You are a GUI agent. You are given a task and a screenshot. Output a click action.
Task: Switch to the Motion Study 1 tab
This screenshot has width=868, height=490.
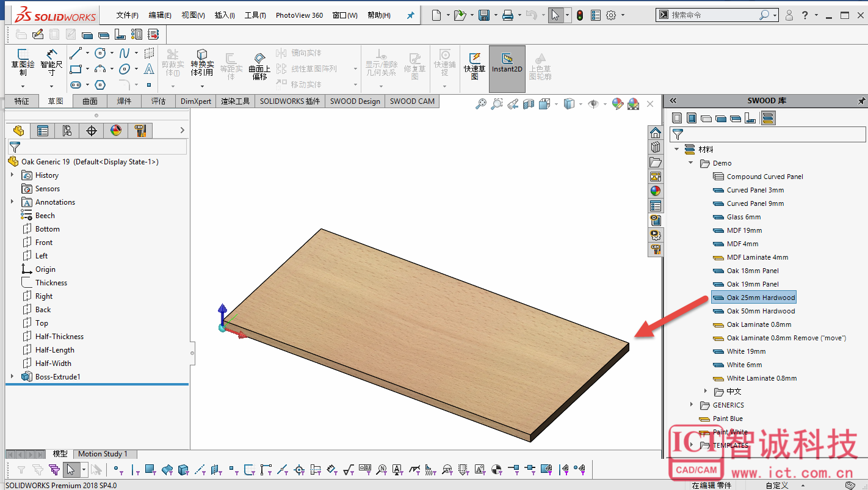point(103,454)
